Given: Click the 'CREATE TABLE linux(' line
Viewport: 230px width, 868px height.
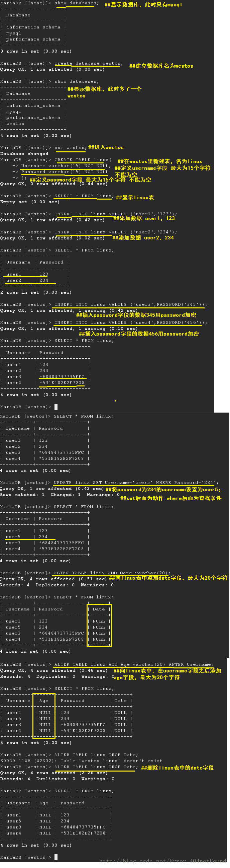Looking at the screenshot, I should tap(83, 160).
